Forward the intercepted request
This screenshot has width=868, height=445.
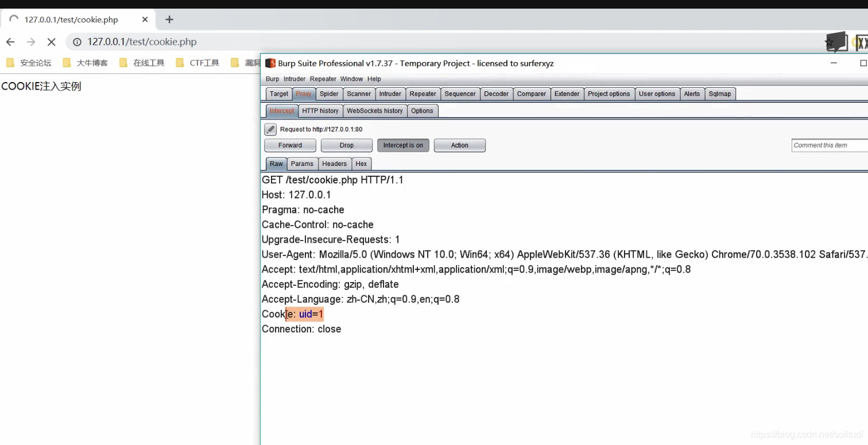(x=290, y=145)
